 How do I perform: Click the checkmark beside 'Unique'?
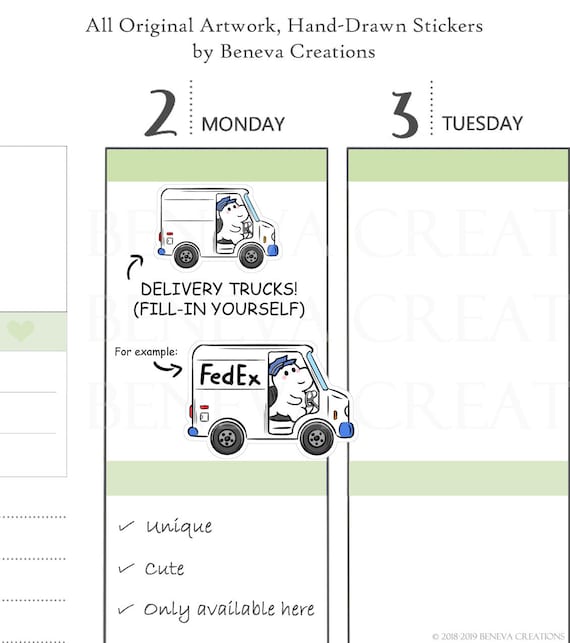(x=126, y=526)
